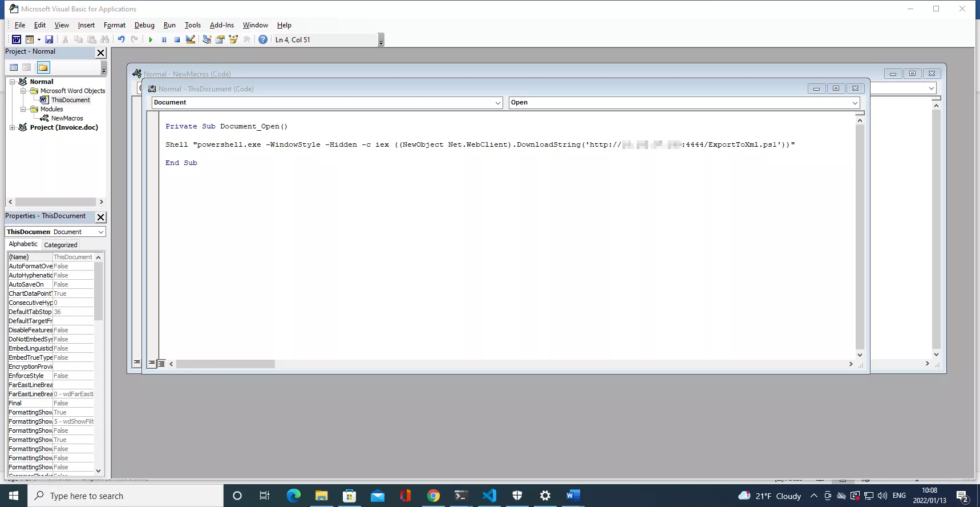Open the Insert object dropdown arrow in toolbar
980x507 pixels.
tap(39, 39)
